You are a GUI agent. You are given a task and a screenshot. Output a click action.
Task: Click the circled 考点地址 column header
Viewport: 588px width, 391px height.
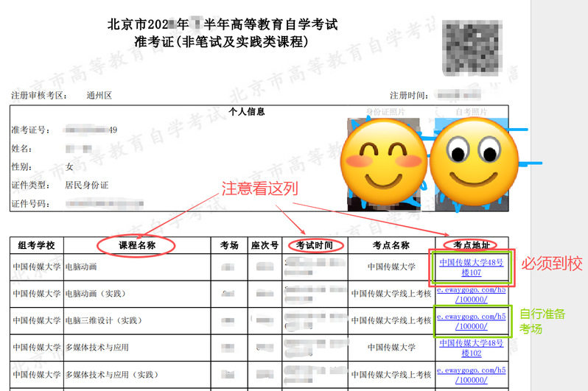[x=471, y=244]
